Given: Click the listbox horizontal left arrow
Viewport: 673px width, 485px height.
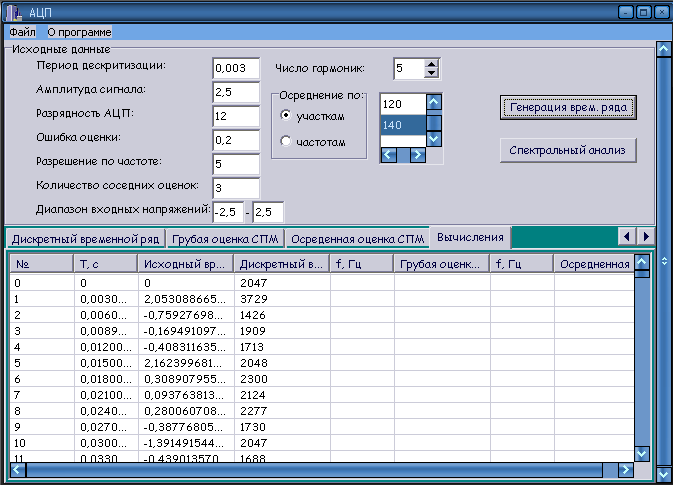Looking at the screenshot, I should point(389,155).
